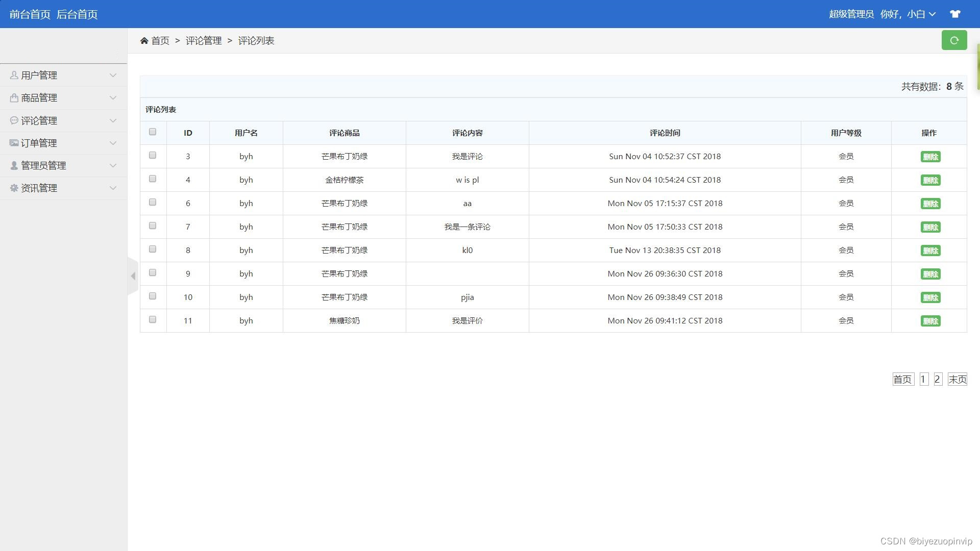Image resolution: width=980 pixels, height=551 pixels.
Task: Open 后台首页 in top navigation
Action: pos(77,14)
